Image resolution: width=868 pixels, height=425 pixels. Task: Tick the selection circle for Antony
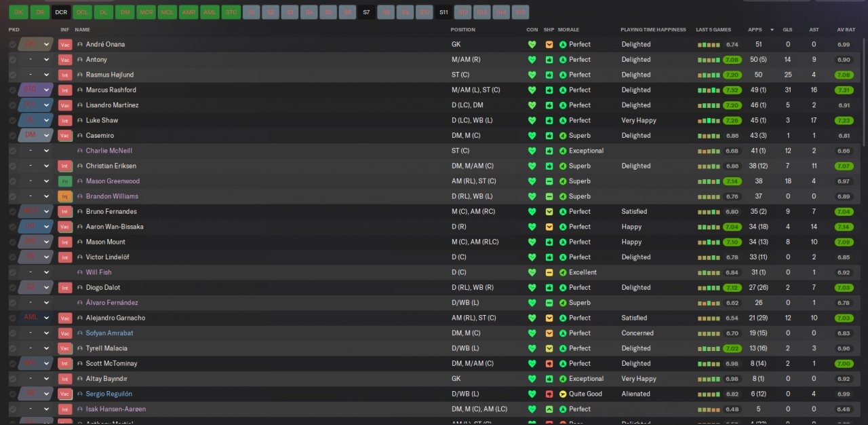pyautogui.click(x=12, y=60)
